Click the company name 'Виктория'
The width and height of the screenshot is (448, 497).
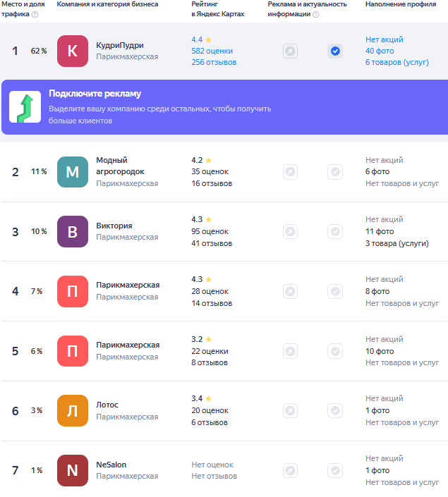pyautogui.click(x=114, y=226)
